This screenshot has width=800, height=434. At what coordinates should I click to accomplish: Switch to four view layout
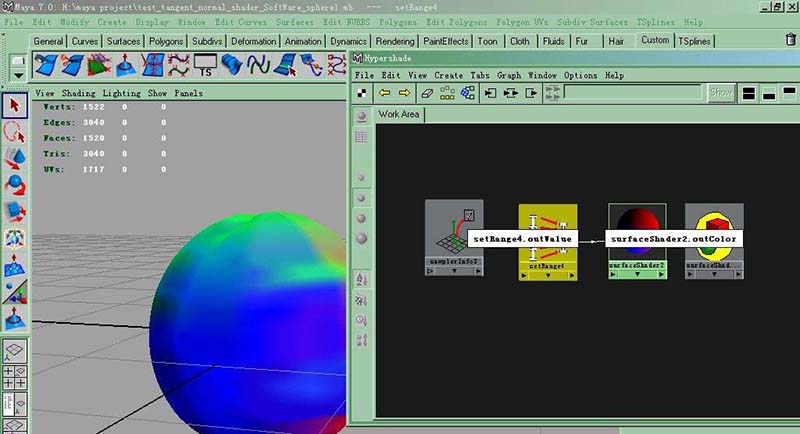[14, 377]
